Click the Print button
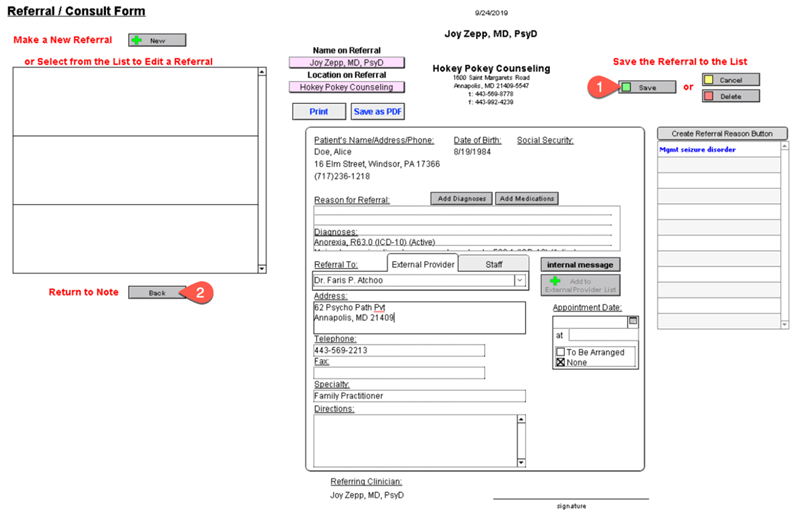Screen dimensions: 800x518 319,112
